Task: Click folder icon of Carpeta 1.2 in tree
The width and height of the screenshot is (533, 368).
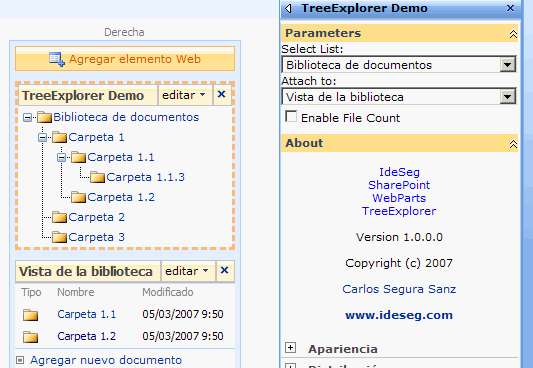Action: tap(79, 197)
